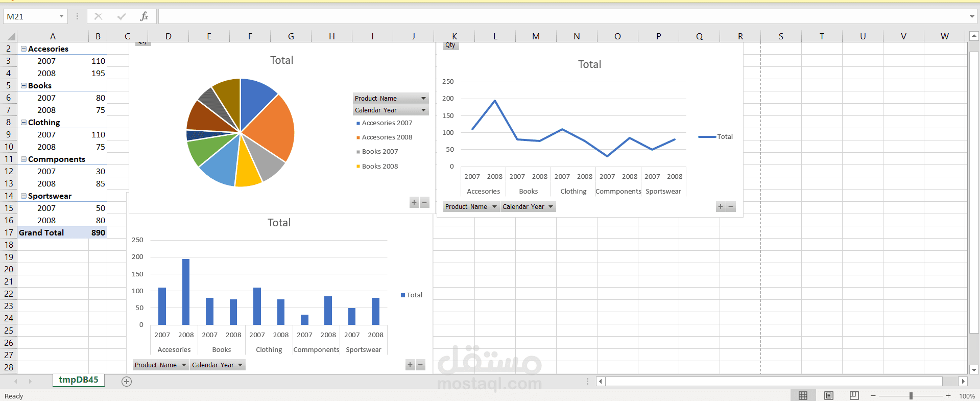The height and width of the screenshot is (401, 980).
Task: Select cell with value 195
Action: tap(98, 73)
